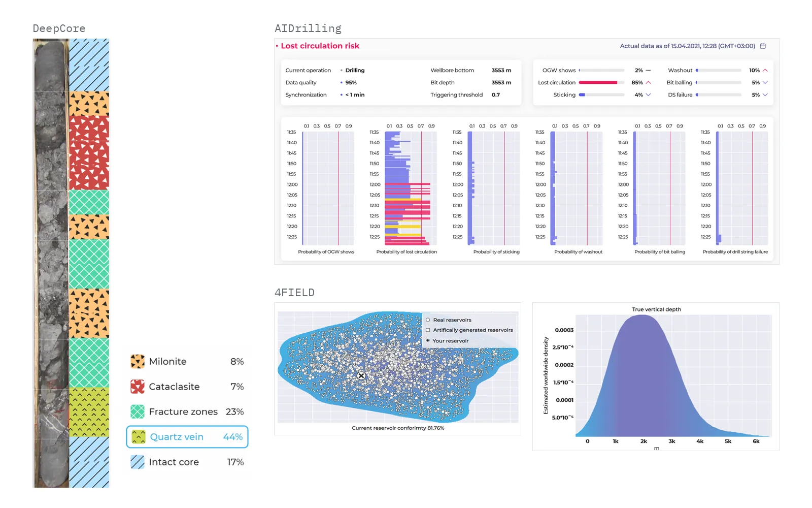
Task: Select the Milonite 8% row
Action: pyautogui.click(x=187, y=361)
